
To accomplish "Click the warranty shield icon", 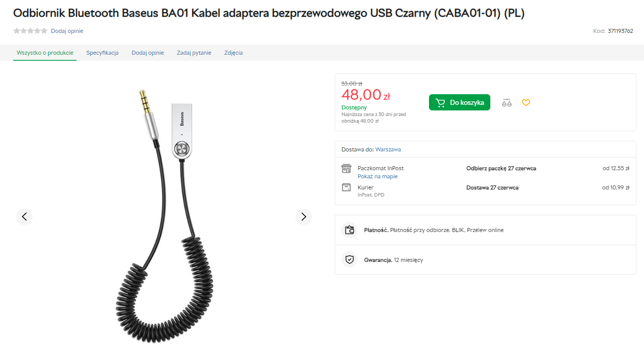I will [349, 260].
